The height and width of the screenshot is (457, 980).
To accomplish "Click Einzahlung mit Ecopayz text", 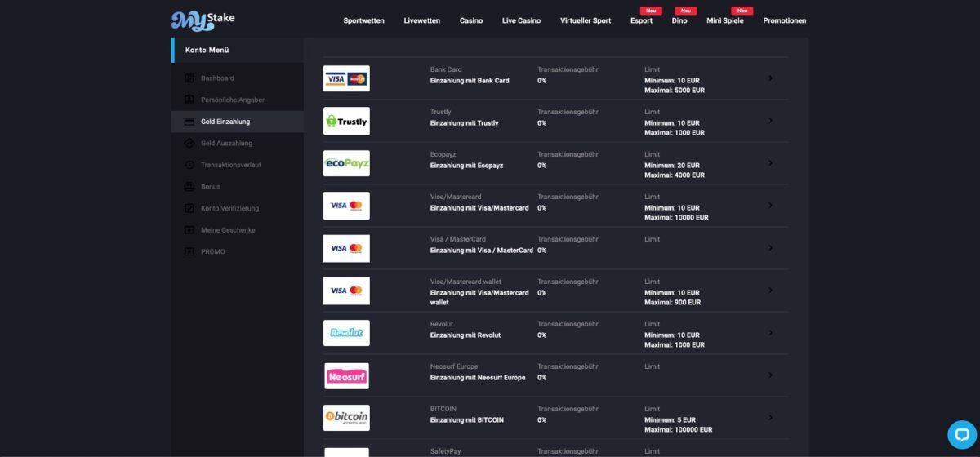I will tap(467, 166).
